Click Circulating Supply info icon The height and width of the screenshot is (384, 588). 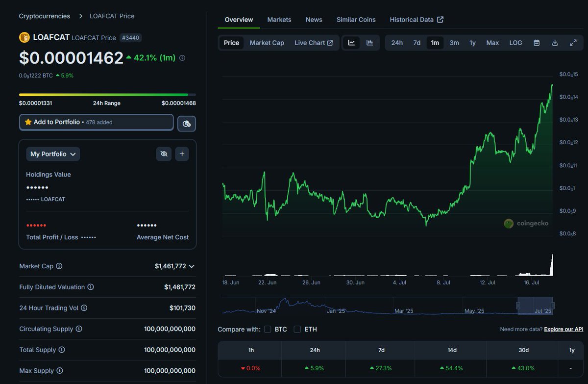tap(79, 329)
